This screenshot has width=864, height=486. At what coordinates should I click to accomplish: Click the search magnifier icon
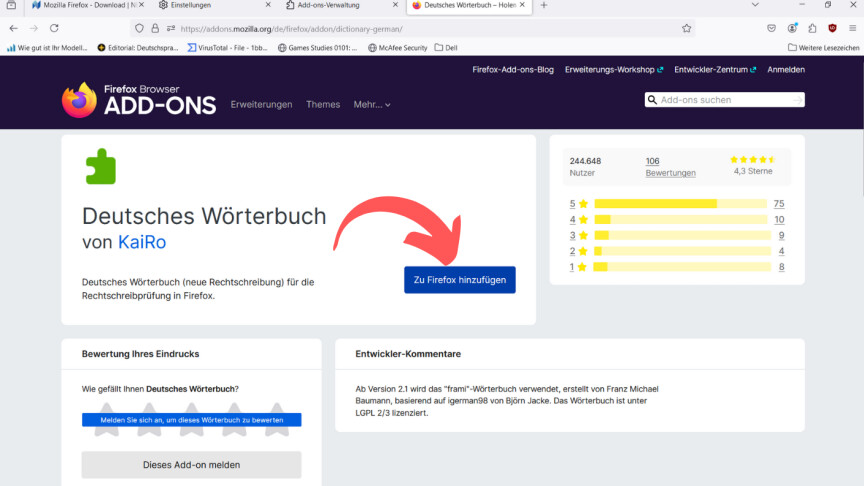tap(652, 100)
